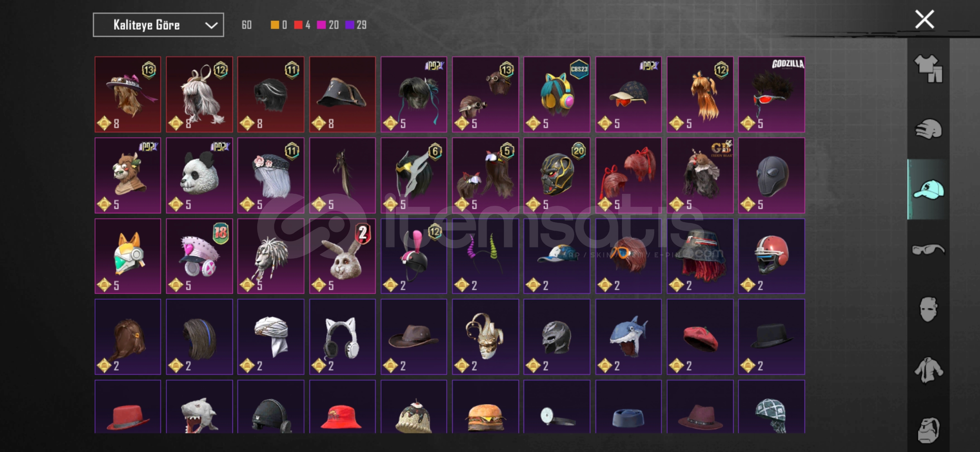
Task: Select the jacket category icon
Action: tap(928, 370)
